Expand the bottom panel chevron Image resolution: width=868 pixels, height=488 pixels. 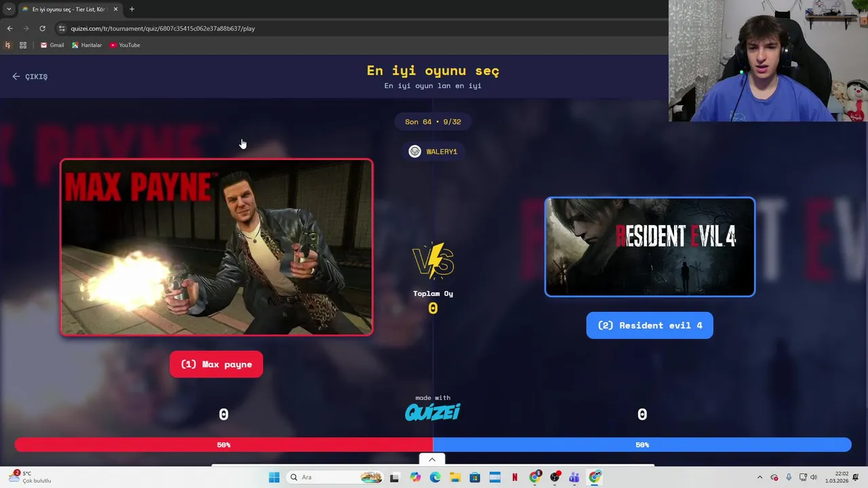tap(432, 460)
